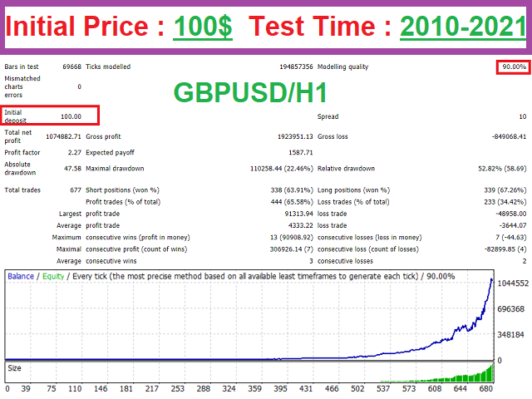Click the Gross loss value -849068.41

(509, 136)
